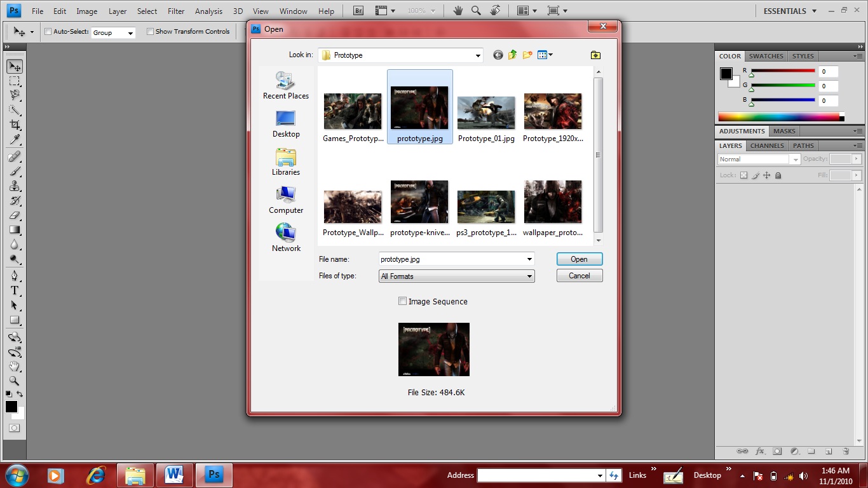Switch to the Channels tab

(x=767, y=146)
